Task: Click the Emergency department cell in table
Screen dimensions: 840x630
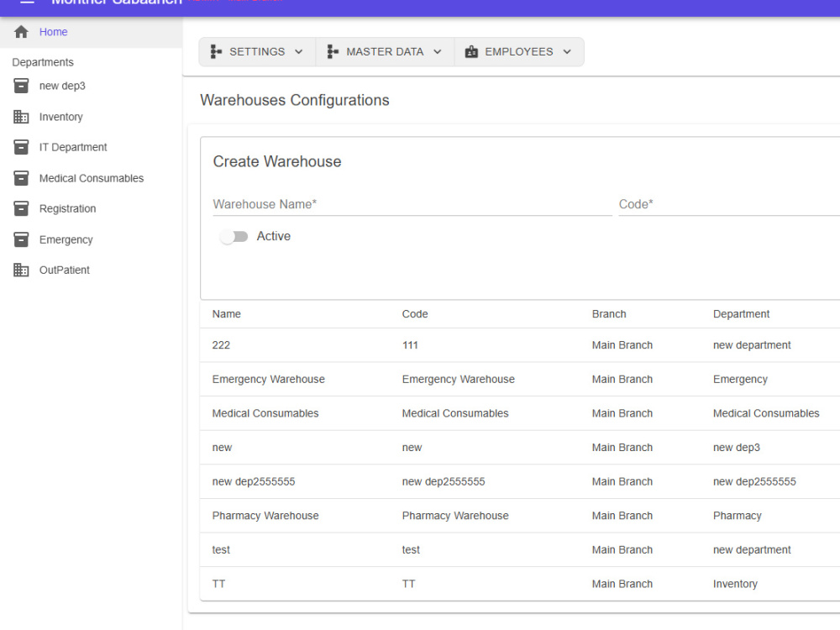Action: [740, 380]
